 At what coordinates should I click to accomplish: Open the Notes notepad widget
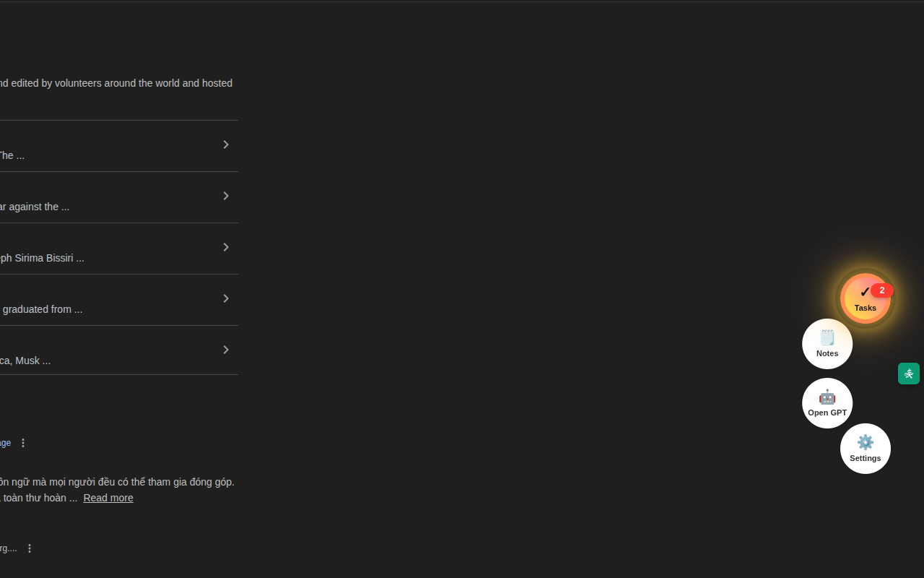coord(827,344)
